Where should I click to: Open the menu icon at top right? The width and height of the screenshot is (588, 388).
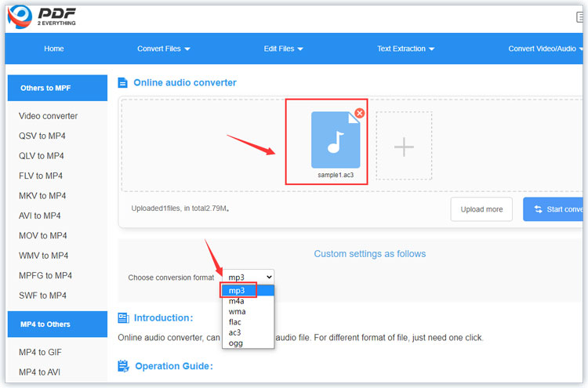pyautogui.click(x=580, y=17)
